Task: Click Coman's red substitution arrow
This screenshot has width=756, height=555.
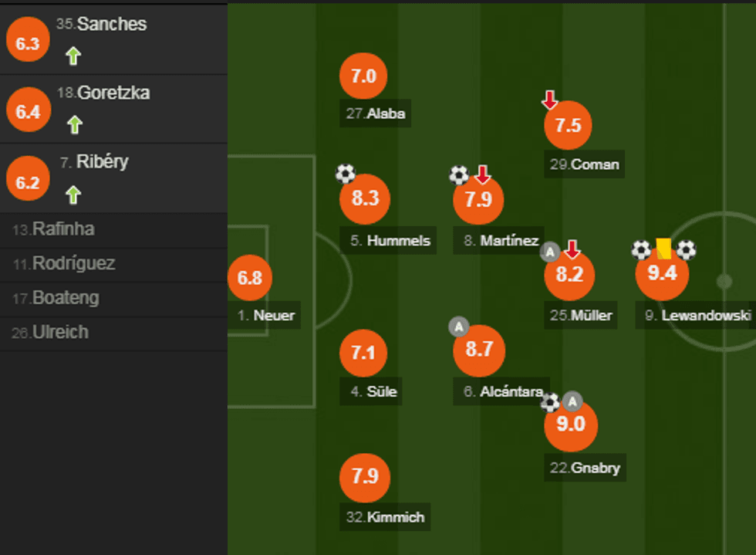Action: [x=549, y=100]
